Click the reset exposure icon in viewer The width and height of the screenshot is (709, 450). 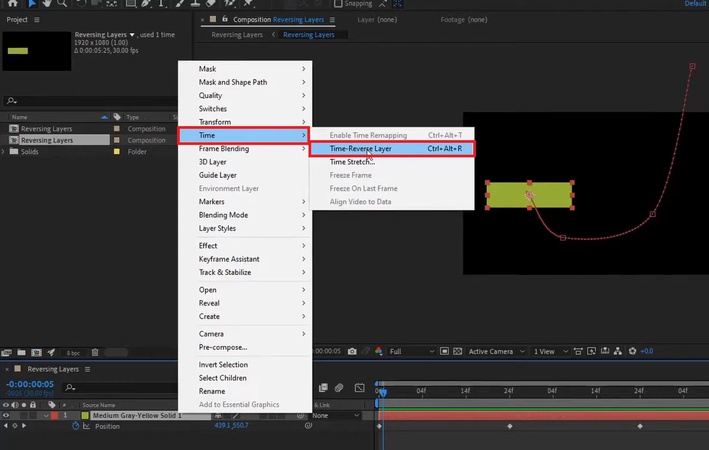(632, 352)
